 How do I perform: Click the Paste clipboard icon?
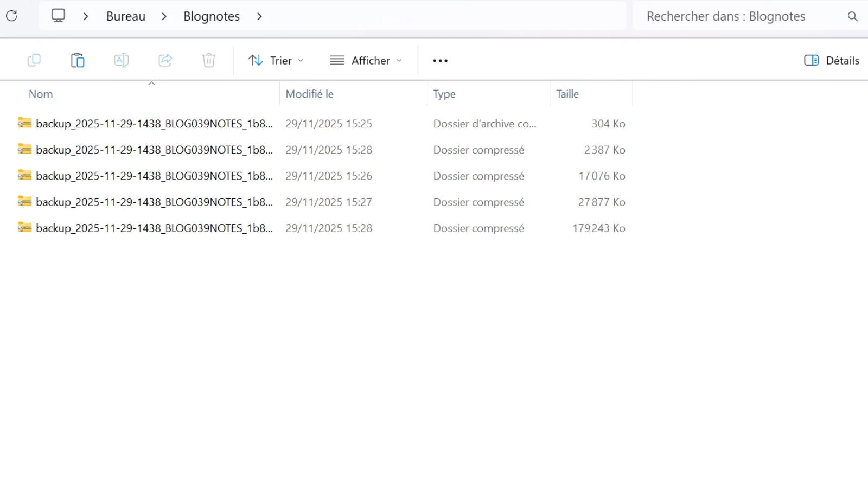click(78, 60)
